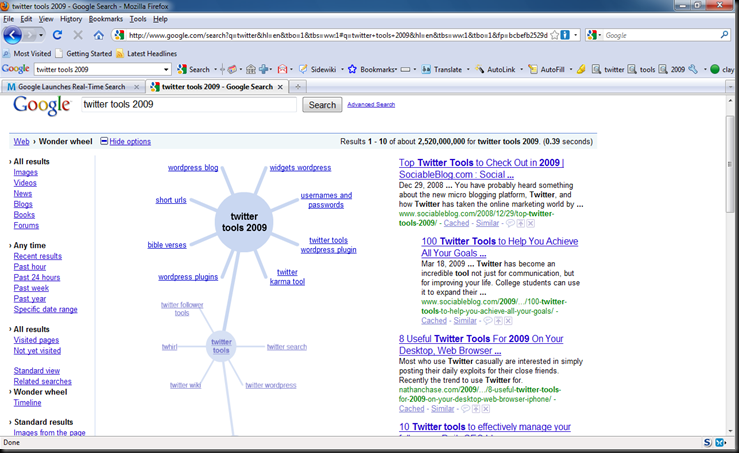Close the 'Google Launches Real-Time Search' tab
The image size is (739, 453).
point(137,87)
